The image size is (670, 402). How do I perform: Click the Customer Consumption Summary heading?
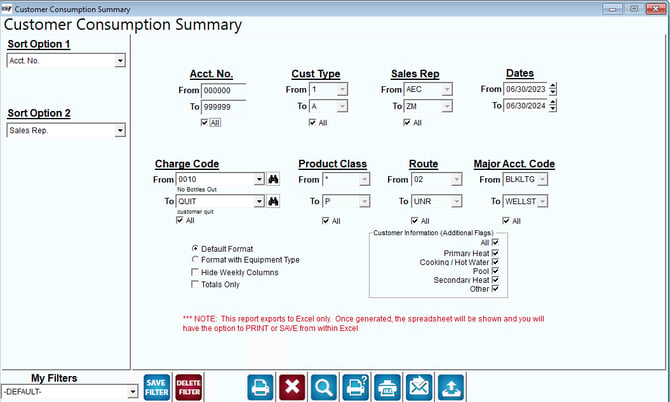click(123, 25)
